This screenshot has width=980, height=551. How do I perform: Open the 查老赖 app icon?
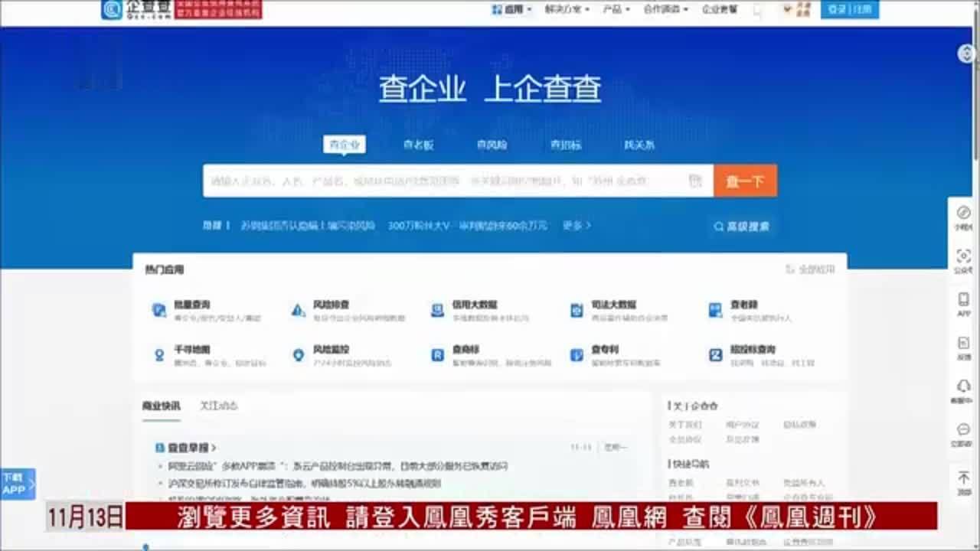(715, 310)
